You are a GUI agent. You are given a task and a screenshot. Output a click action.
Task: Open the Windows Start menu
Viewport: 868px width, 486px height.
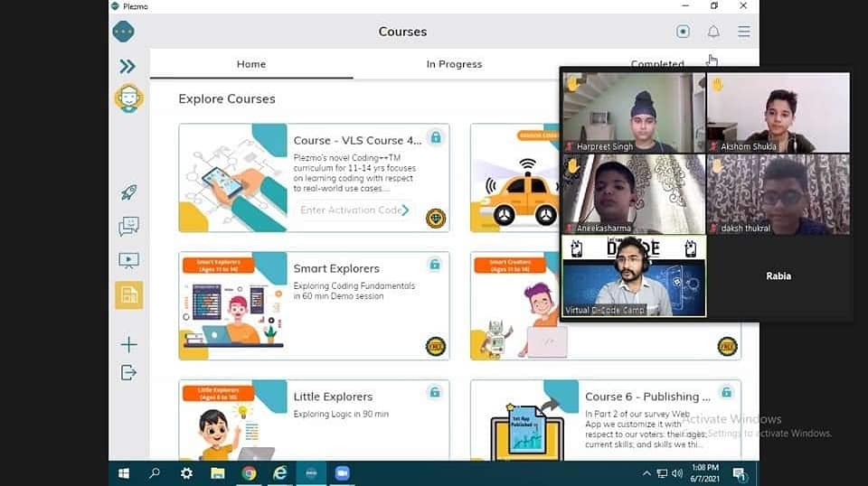(x=124, y=473)
